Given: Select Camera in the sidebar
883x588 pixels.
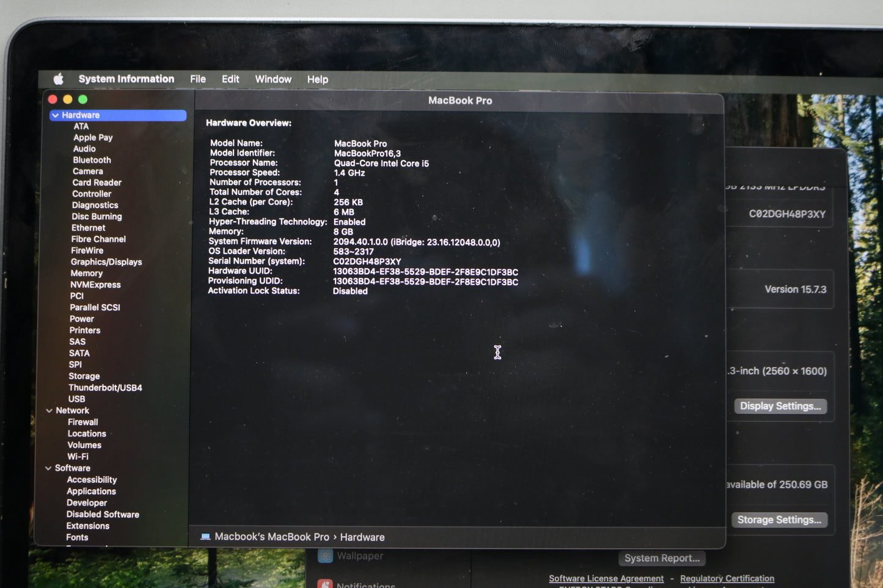Looking at the screenshot, I should [x=88, y=171].
